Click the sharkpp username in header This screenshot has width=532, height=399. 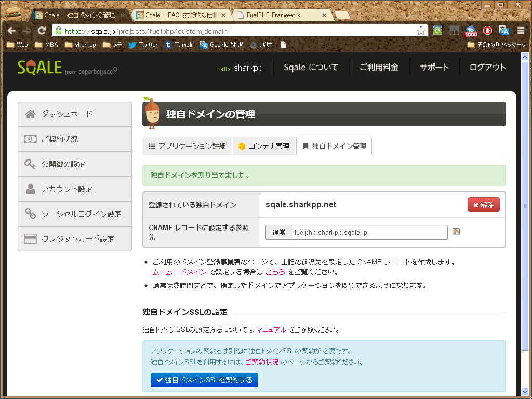[x=248, y=68]
